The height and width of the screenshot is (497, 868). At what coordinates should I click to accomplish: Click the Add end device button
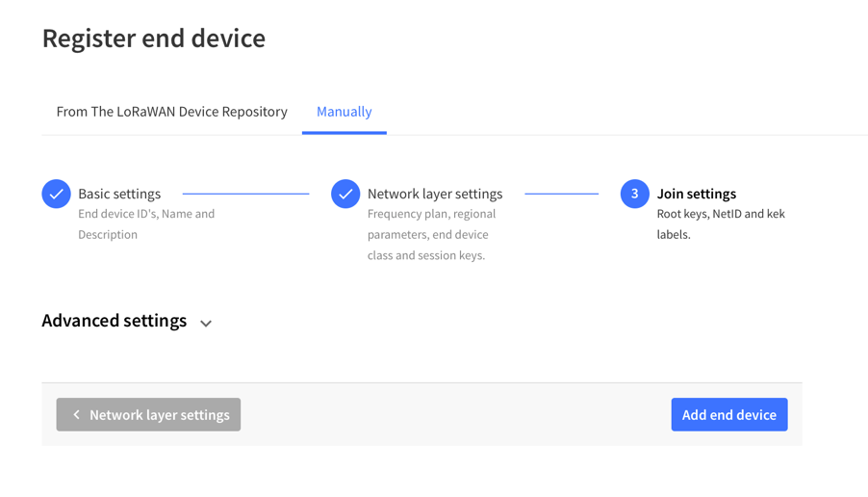coord(729,414)
